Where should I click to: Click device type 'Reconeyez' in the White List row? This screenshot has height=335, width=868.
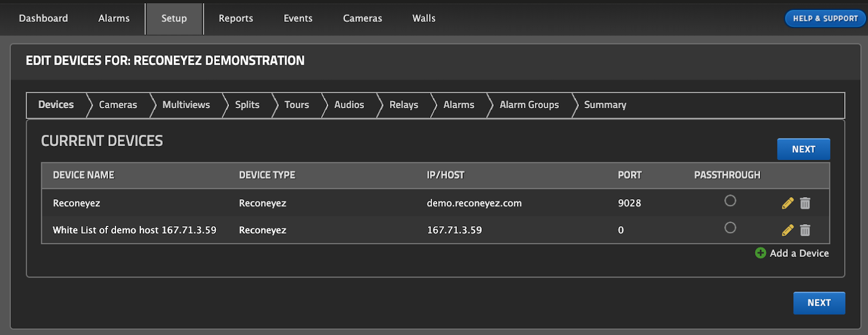click(263, 230)
